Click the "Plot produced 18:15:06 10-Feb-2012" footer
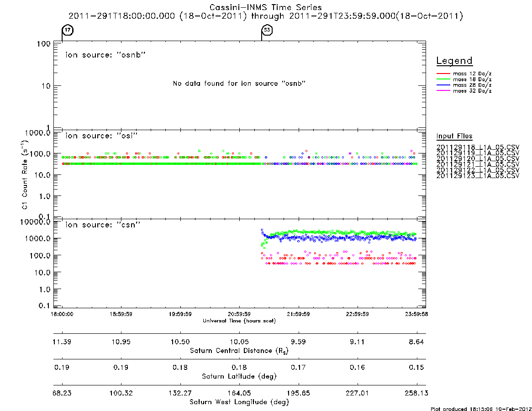The image size is (532, 411). pyautogui.click(x=481, y=409)
